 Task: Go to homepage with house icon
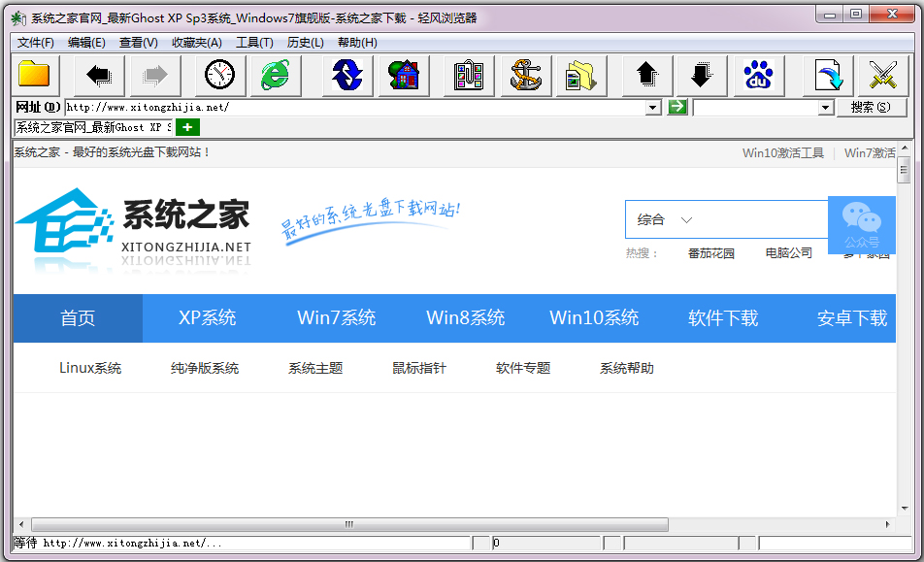point(404,76)
